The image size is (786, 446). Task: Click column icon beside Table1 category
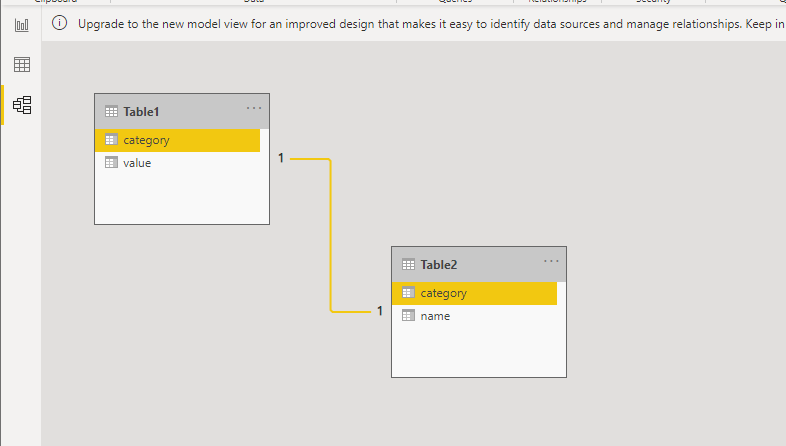(111, 140)
